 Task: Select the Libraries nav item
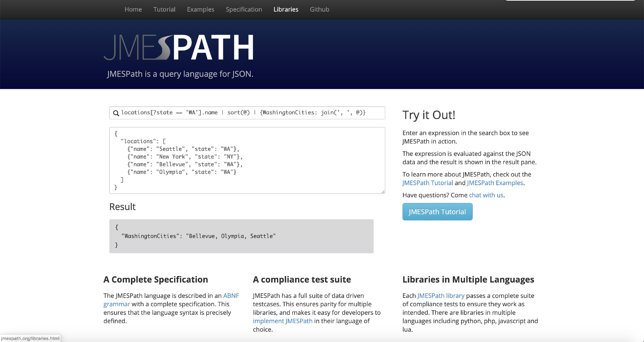[286, 9]
